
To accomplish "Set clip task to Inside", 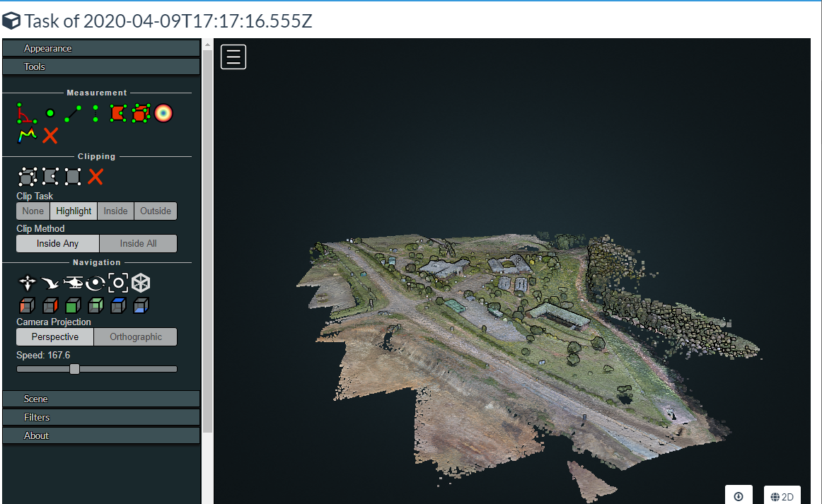I will click(x=115, y=211).
